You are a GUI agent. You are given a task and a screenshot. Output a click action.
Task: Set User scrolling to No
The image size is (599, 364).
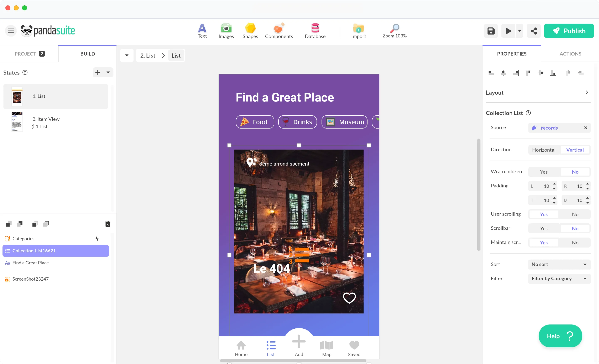pos(575,214)
